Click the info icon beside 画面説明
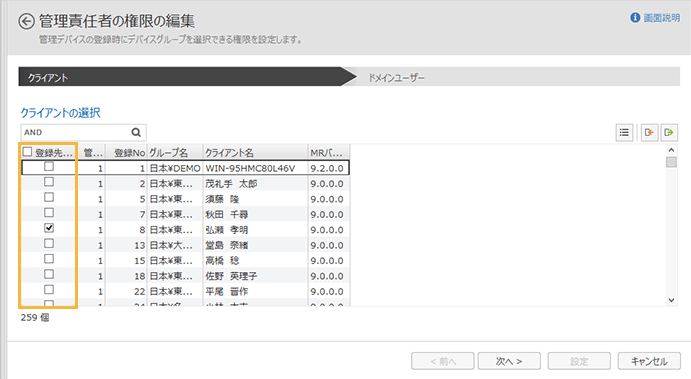The height and width of the screenshot is (379, 691). point(635,18)
